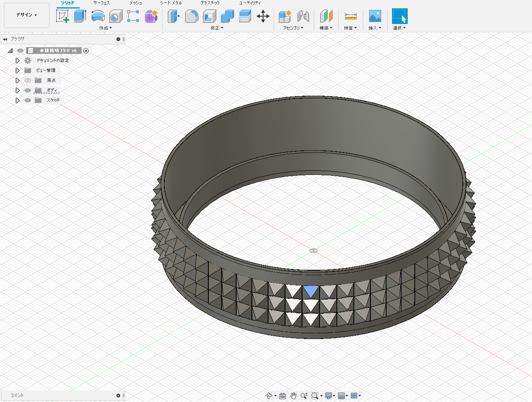
Task: Choose the Revolve tool icon
Action: tap(98, 16)
